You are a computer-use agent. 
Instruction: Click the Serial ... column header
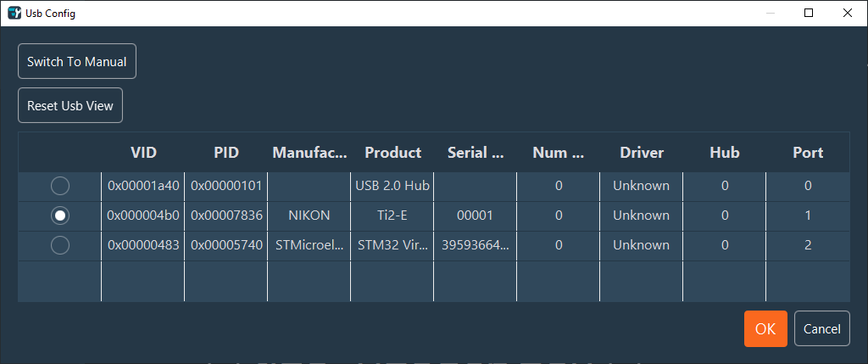tap(476, 153)
